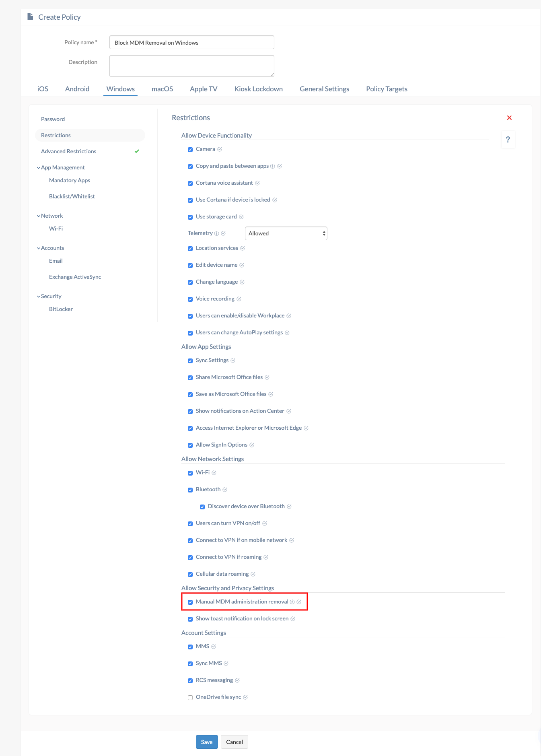Click circled check icon next to Bluetooth
Image resolution: width=541 pixels, height=756 pixels.
click(x=225, y=490)
